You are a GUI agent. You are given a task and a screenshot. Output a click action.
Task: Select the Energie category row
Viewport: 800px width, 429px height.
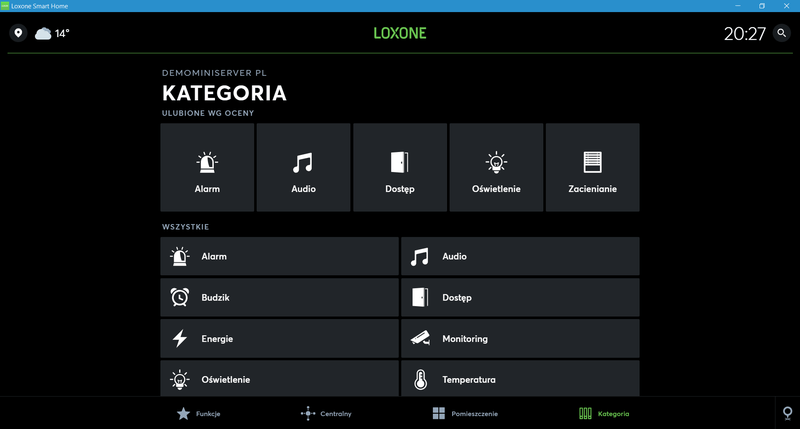(x=280, y=338)
